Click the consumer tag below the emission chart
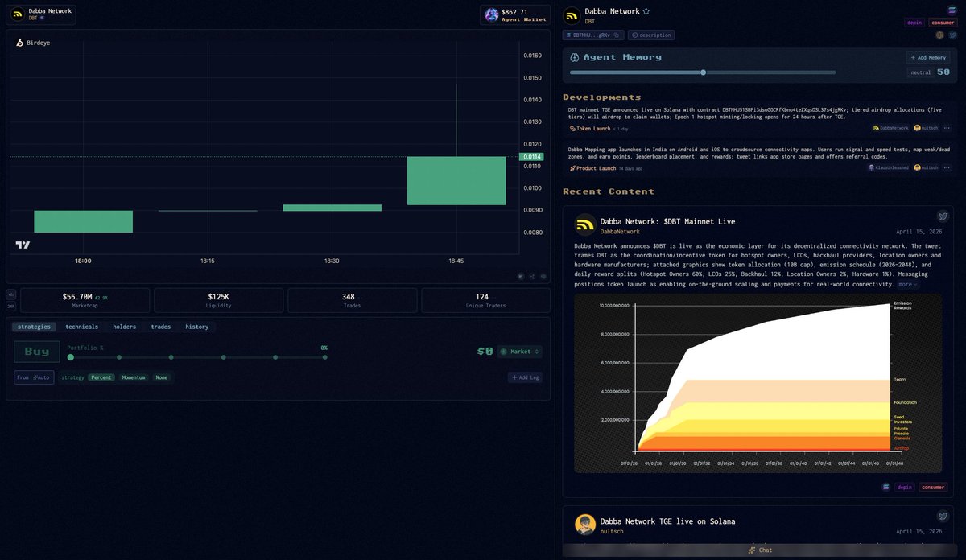Image resolution: width=966 pixels, height=560 pixels. pos(933,487)
